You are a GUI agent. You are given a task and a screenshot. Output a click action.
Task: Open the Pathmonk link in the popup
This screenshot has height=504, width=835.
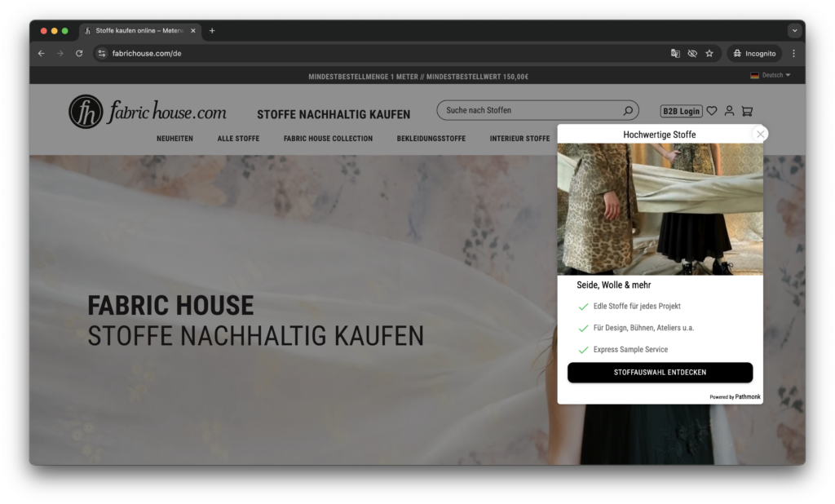click(746, 396)
